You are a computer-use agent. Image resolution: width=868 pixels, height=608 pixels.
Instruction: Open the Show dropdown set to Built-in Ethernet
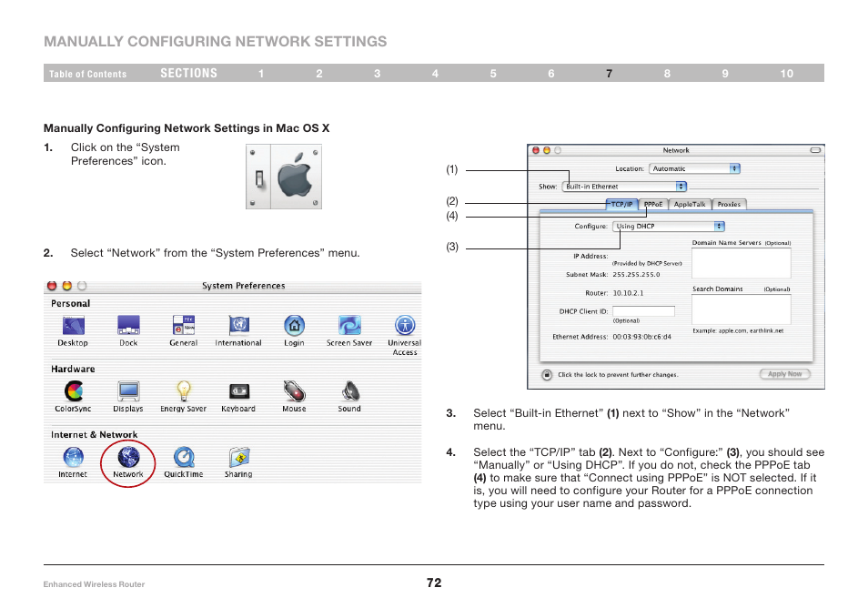624,187
